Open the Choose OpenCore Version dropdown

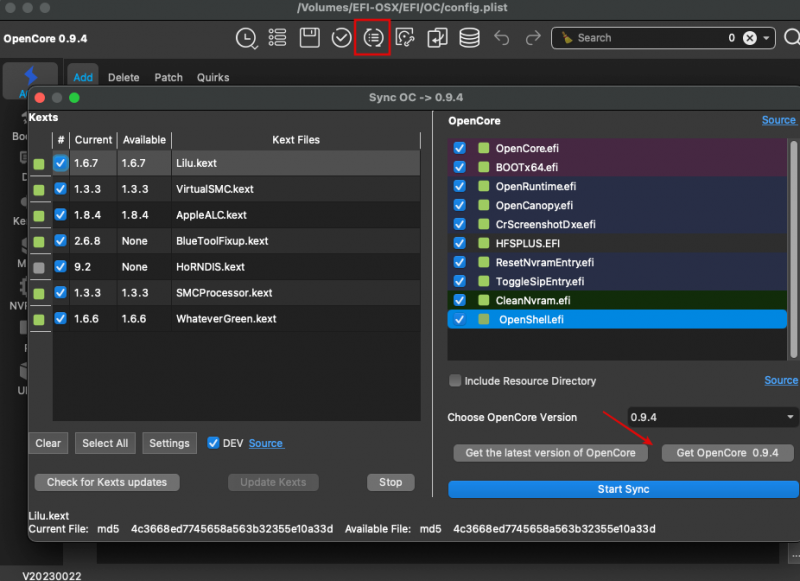click(x=711, y=416)
